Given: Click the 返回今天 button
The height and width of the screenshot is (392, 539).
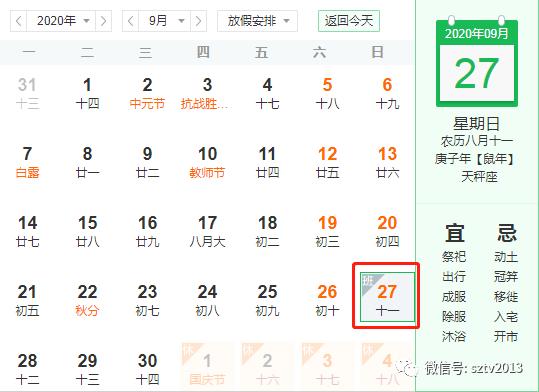Looking at the screenshot, I should point(349,21).
